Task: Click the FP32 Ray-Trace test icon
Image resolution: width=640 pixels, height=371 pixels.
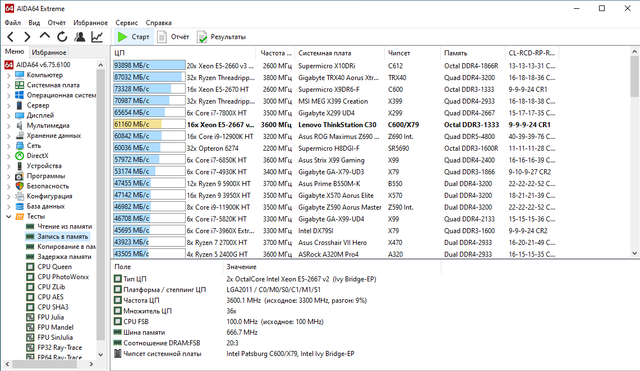Action: (x=30, y=347)
